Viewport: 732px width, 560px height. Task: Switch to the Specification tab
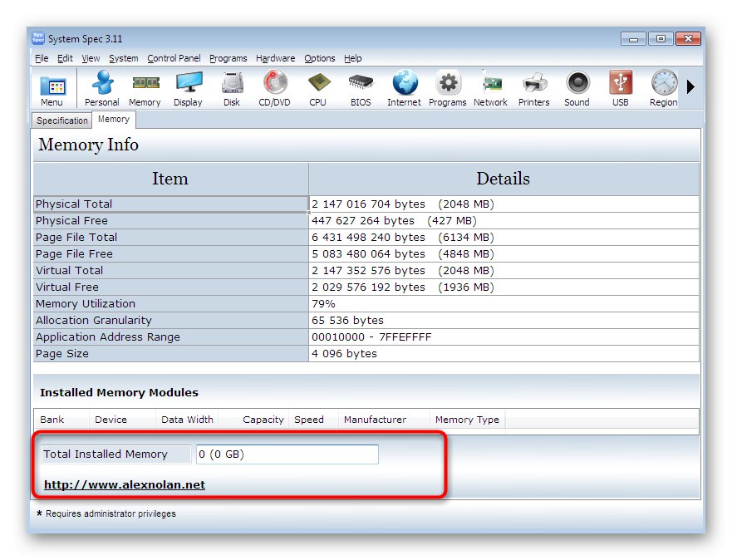point(62,120)
